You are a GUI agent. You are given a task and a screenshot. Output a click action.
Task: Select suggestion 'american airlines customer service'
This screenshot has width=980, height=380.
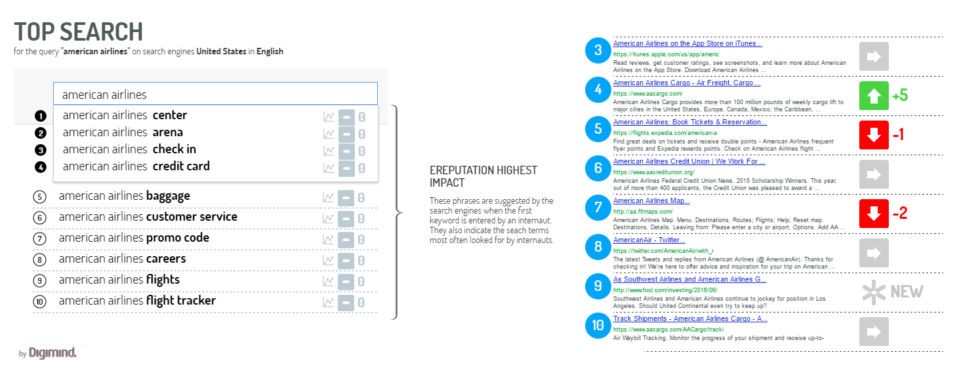pos(148,217)
